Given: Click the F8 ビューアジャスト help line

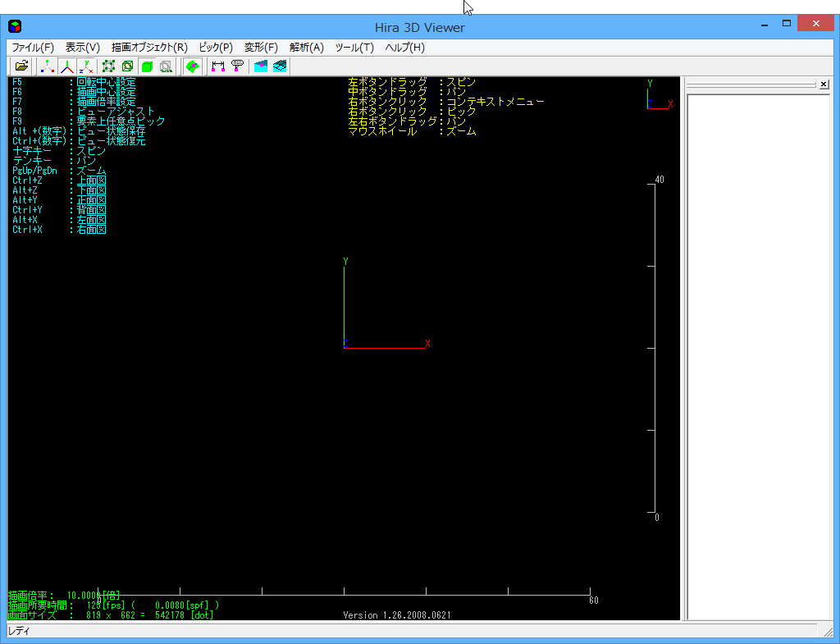Looking at the screenshot, I should point(83,112).
